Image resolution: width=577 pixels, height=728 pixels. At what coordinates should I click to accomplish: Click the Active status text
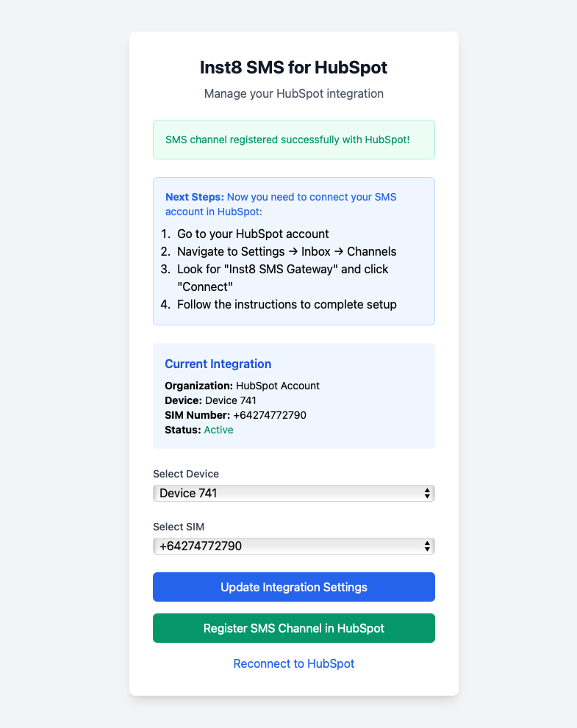coord(218,430)
